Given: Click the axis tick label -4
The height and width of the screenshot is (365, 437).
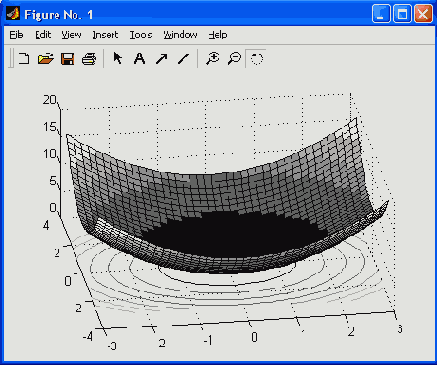Looking at the screenshot, I should click(88, 336).
